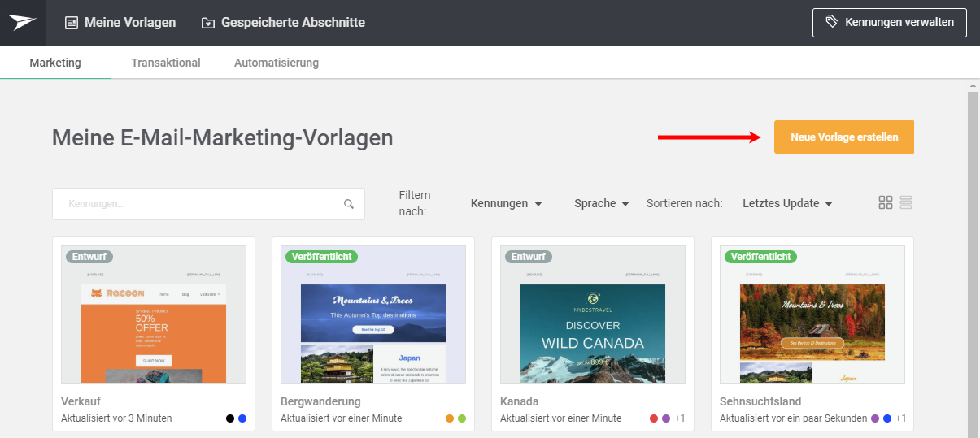The height and width of the screenshot is (438, 980).
Task: Click the page scrollbar up arrow
Action: pos(973,85)
